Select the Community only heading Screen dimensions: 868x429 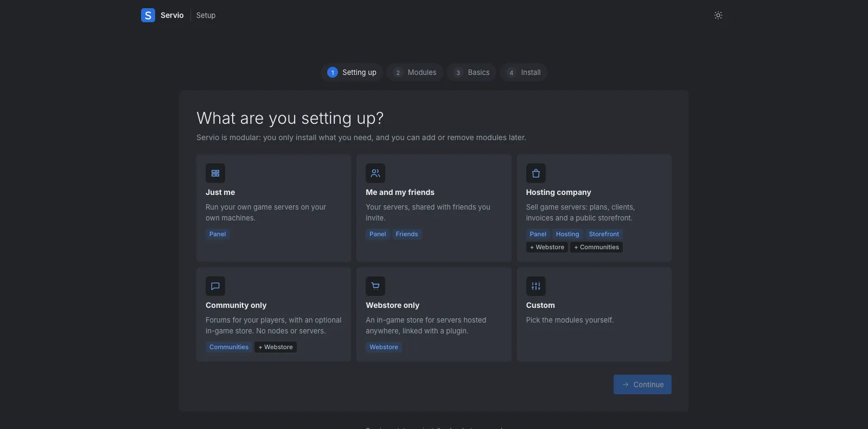click(236, 305)
